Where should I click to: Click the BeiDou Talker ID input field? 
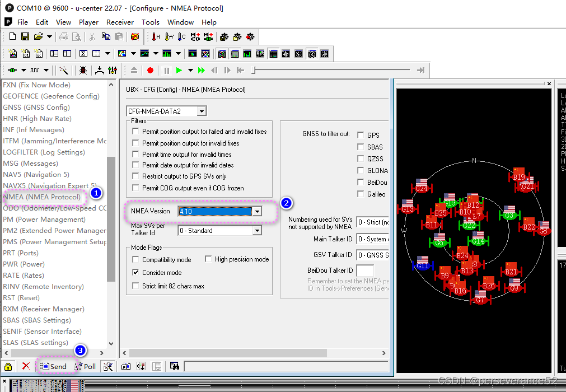365,270
